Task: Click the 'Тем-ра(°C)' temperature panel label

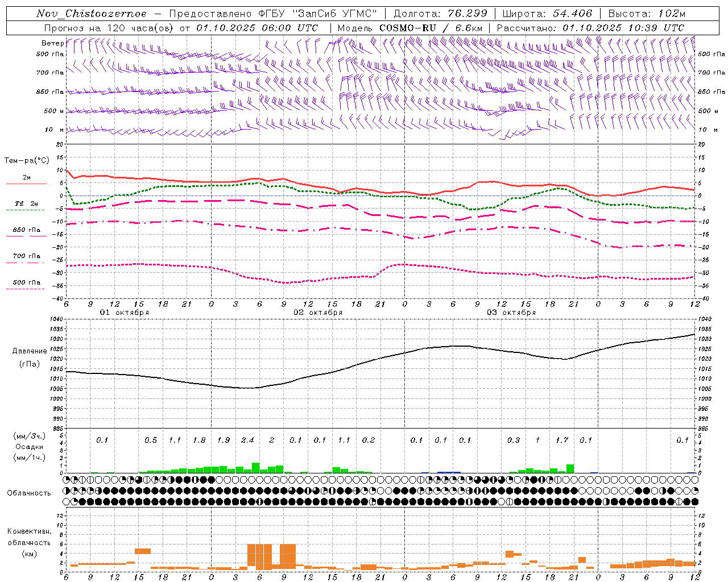Action: (26, 161)
